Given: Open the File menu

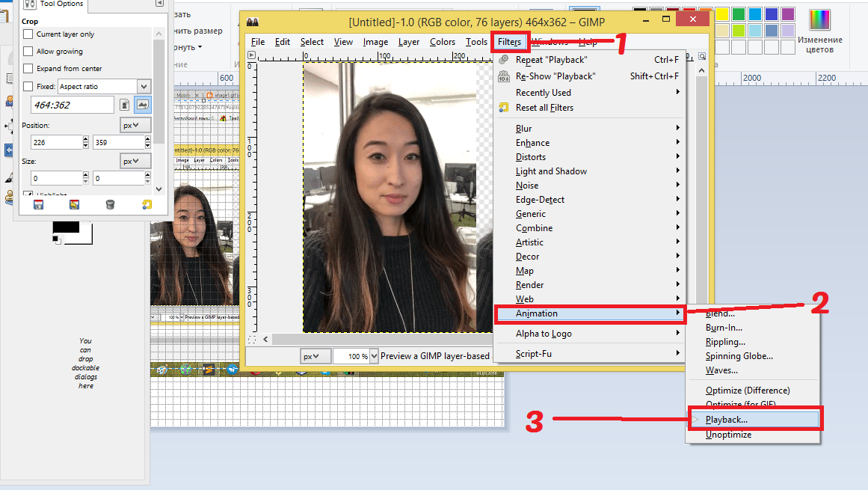Looking at the screenshot, I should tap(257, 42).
